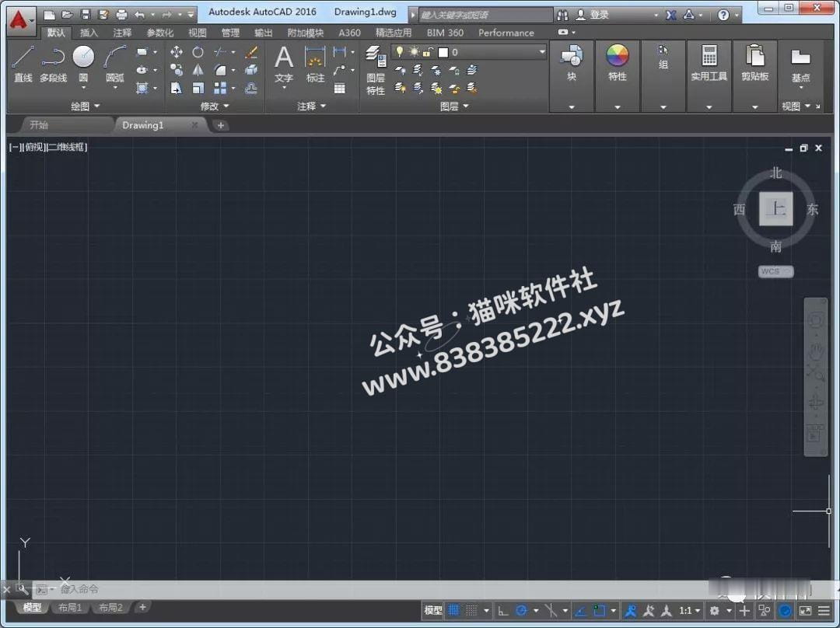Select the Polyline (多段线) tool

[x=53, y=65]
